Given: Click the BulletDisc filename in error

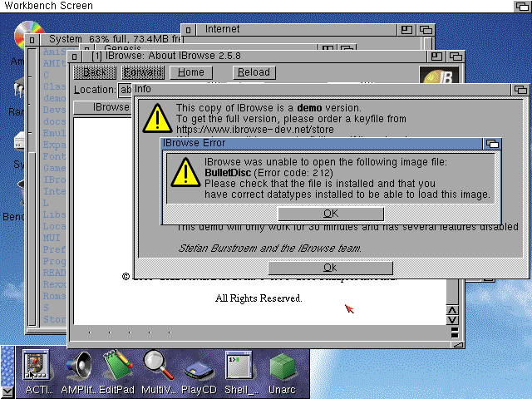Looking at the screenshot, I should tap(228, 173).
